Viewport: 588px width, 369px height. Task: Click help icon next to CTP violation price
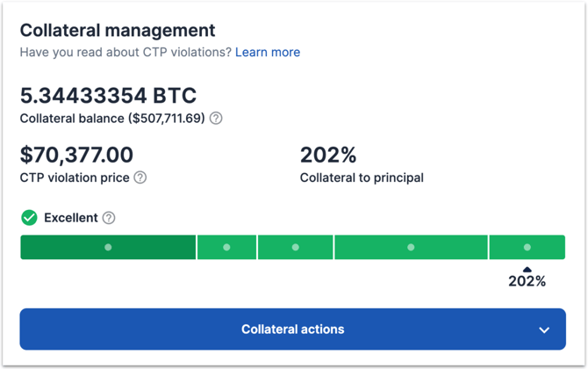click(140, 177)
